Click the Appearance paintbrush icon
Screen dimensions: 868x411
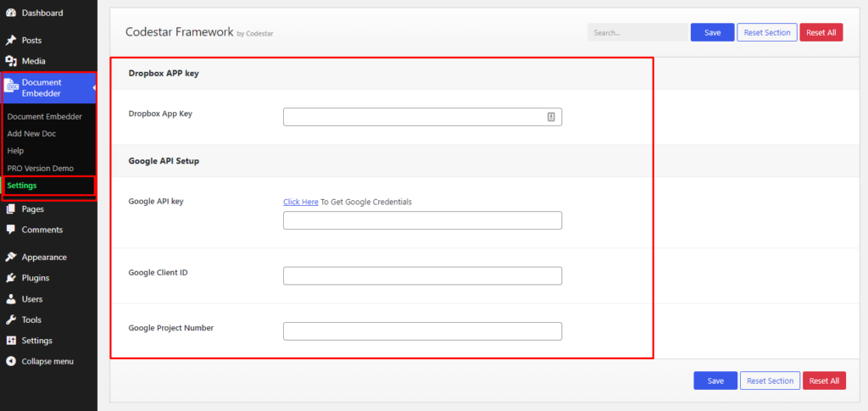[10, 258]
